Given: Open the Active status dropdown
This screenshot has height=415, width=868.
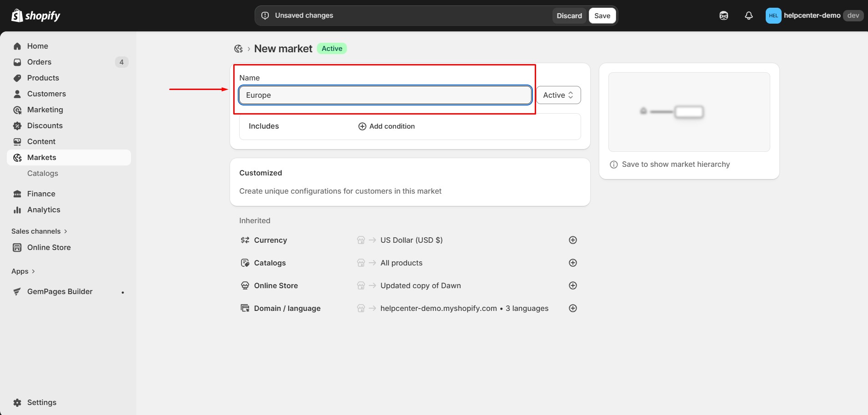Looking at the screenshot, I should coord(558,95).
